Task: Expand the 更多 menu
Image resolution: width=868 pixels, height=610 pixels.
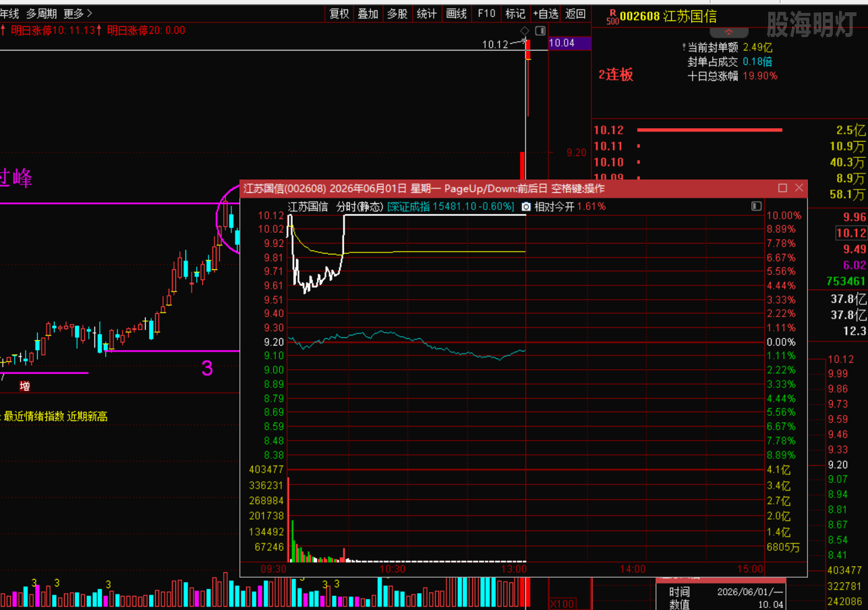Action: [x=78, y=13]
